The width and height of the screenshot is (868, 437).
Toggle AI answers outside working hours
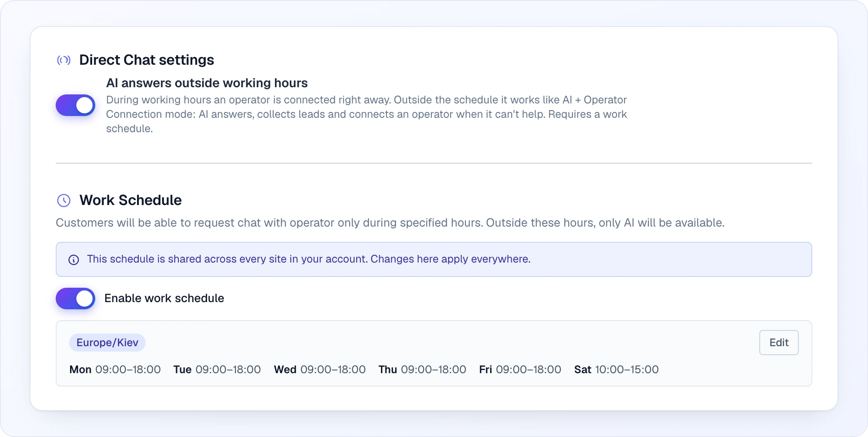point(75,105)
